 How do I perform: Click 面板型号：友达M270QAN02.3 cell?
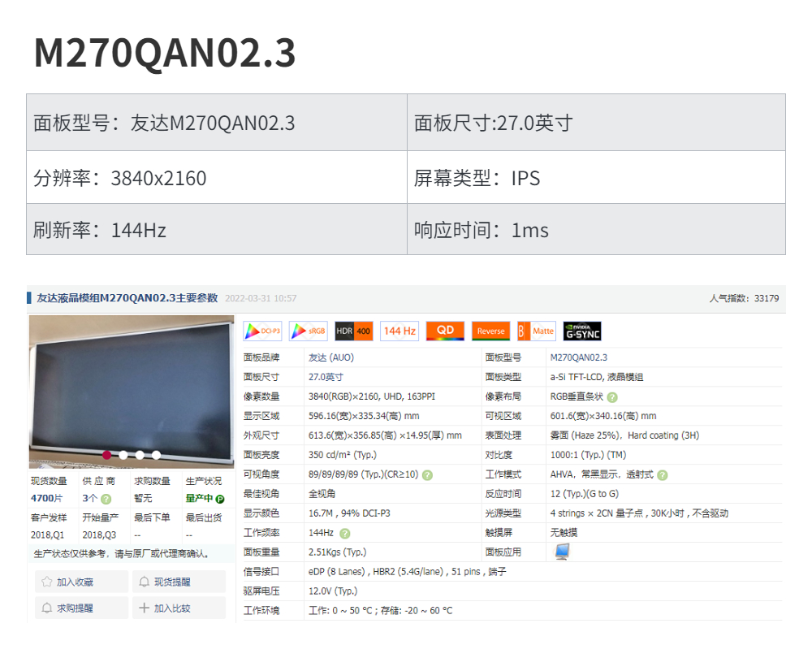coord(217,123)
